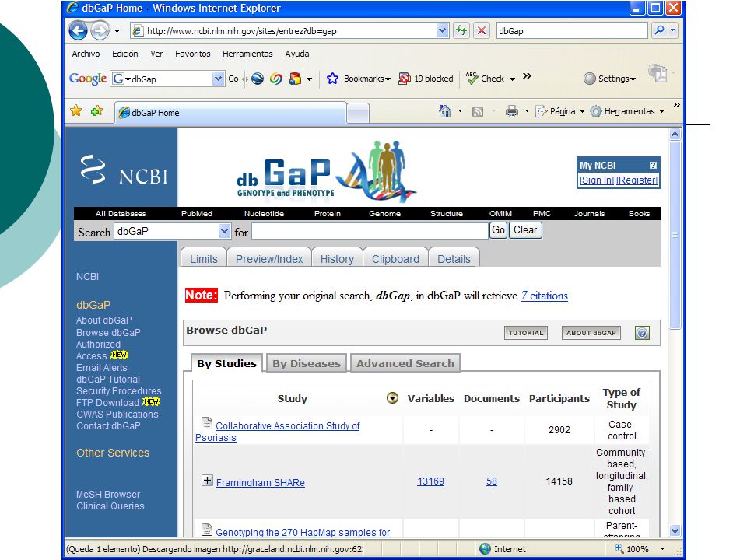Click PubMed in the black database bar
This screenshot has width=747, height=560.
click(x=196, y=213)
